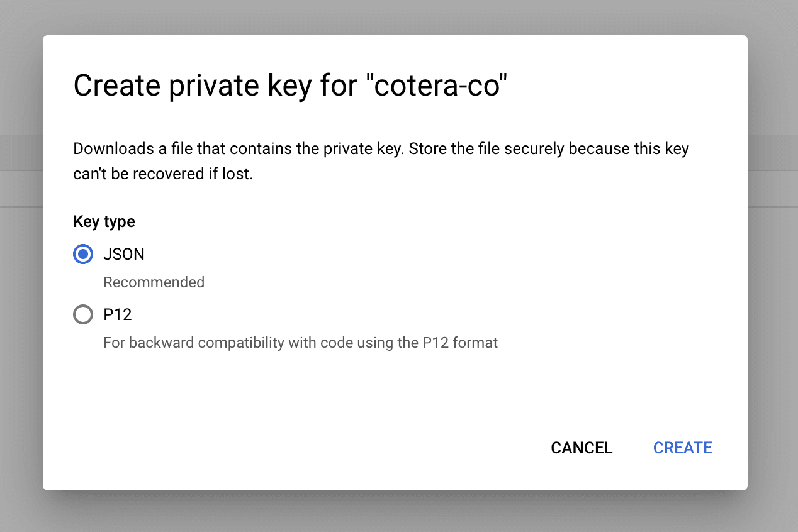
Task: Click the empty white area above the CANCEL button
Action: click(x=582, y=390)
